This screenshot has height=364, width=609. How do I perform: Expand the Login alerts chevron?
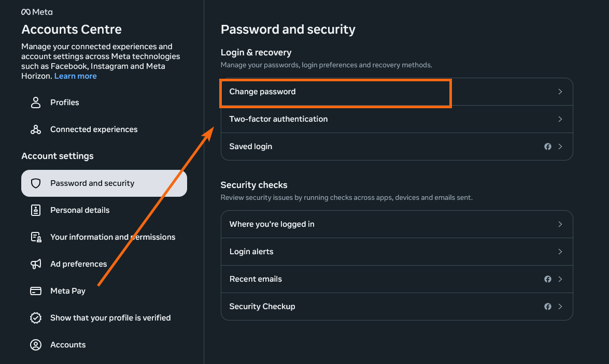click(x=560, y=252)
